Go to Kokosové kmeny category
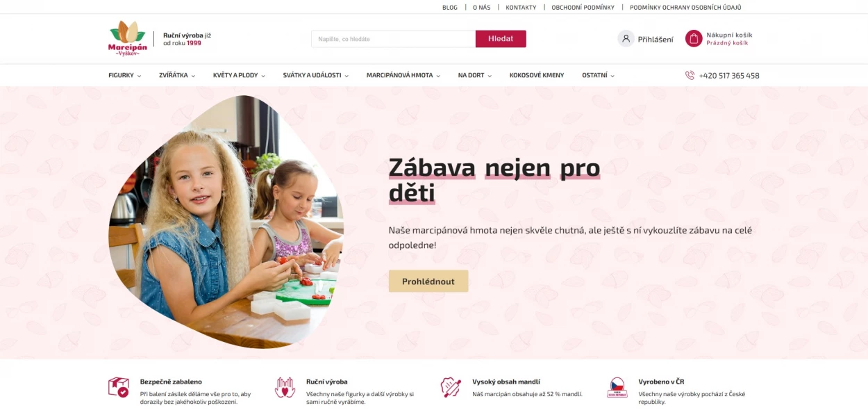Screen dimensions: 868x417 pos(537,75)
